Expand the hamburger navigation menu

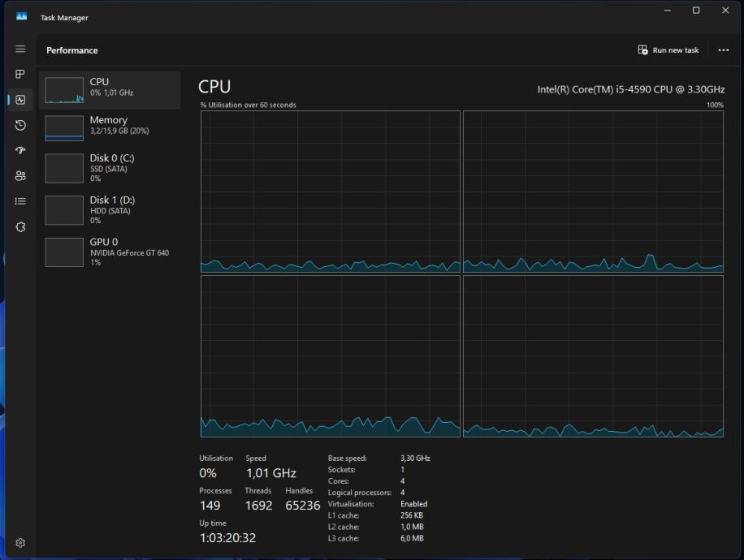click(20, 50)
